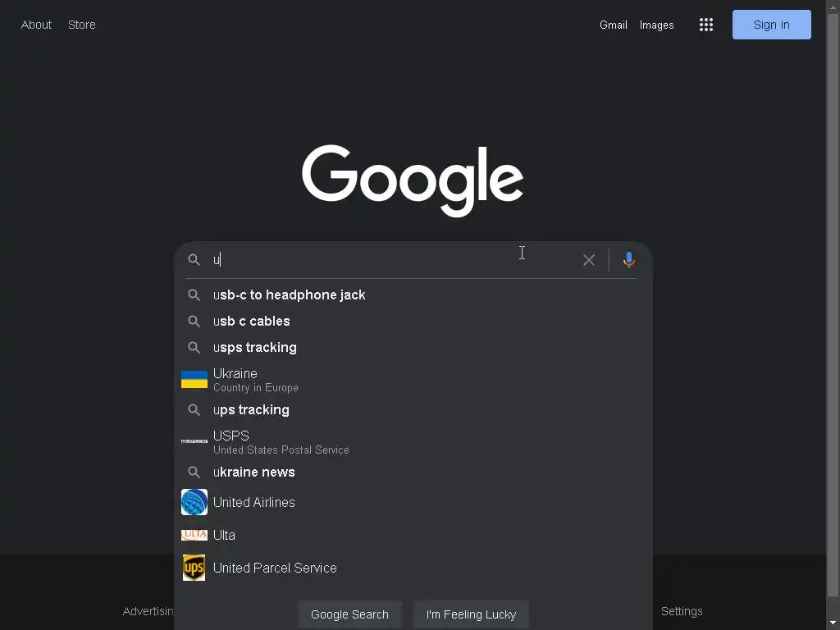This screenshot has height=630, width=840.
Task: Pick the ukraine news suggestion
Action: 413,472
